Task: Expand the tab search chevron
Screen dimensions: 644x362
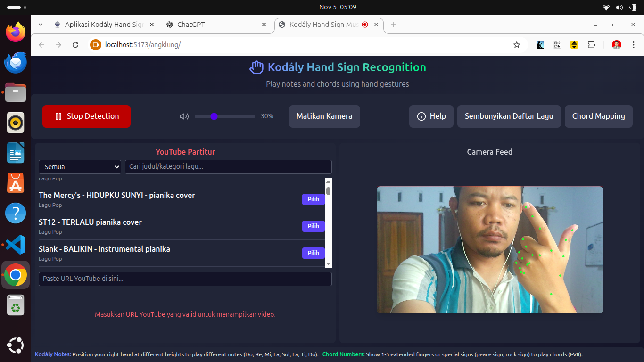Action: 41,25
